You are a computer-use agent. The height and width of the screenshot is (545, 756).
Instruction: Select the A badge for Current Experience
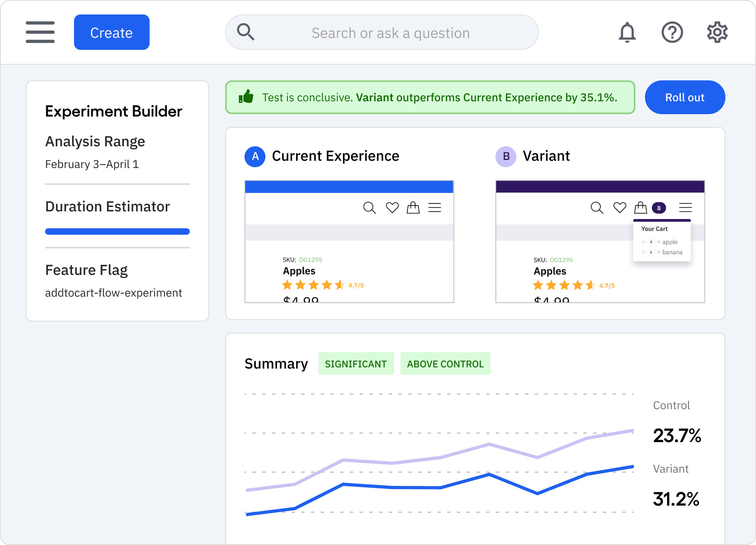(255, 156)
